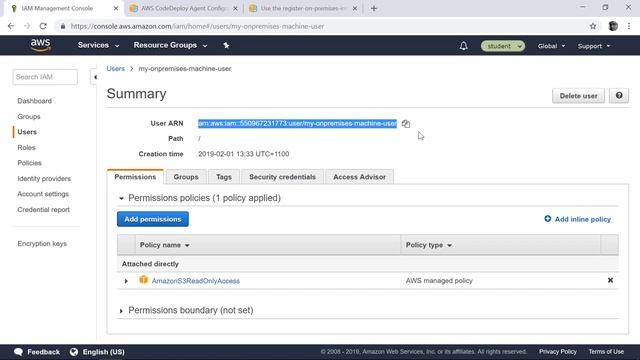Screen dimensions: 640x360
Task: Open the notifications bell icon
Action: (x=463, y=46)
